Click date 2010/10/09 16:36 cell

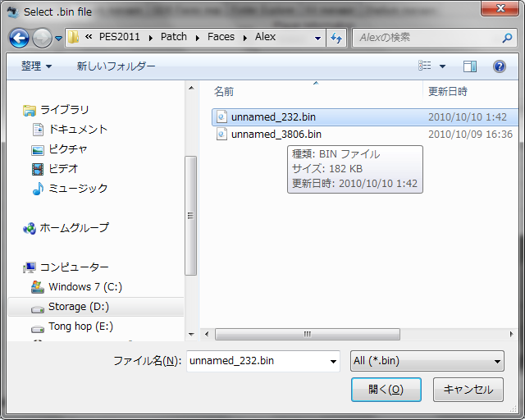[x=470, y=135]
